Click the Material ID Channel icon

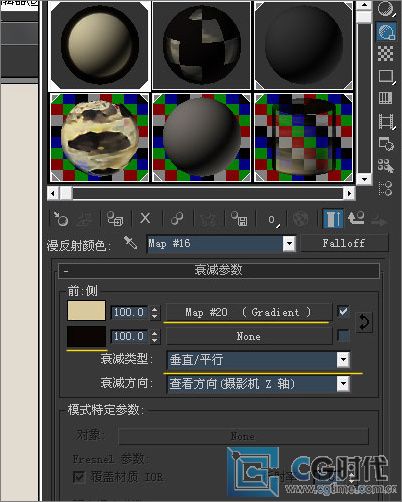[273, 220]
